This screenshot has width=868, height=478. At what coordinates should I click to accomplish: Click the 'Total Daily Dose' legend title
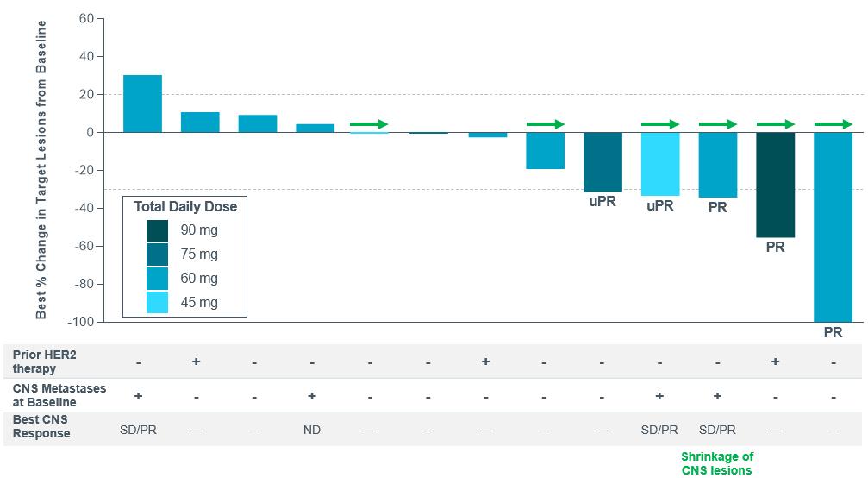coord(185,207)
